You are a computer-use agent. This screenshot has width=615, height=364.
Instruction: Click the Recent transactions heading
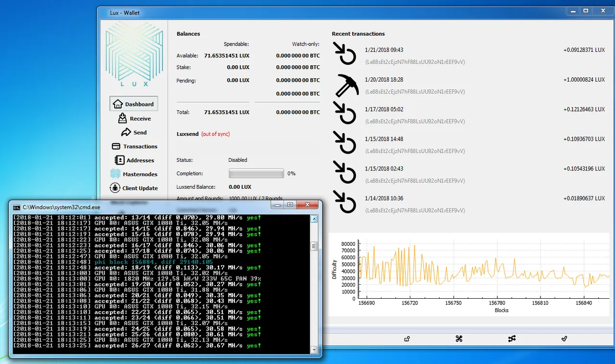(x=358, y=34)
